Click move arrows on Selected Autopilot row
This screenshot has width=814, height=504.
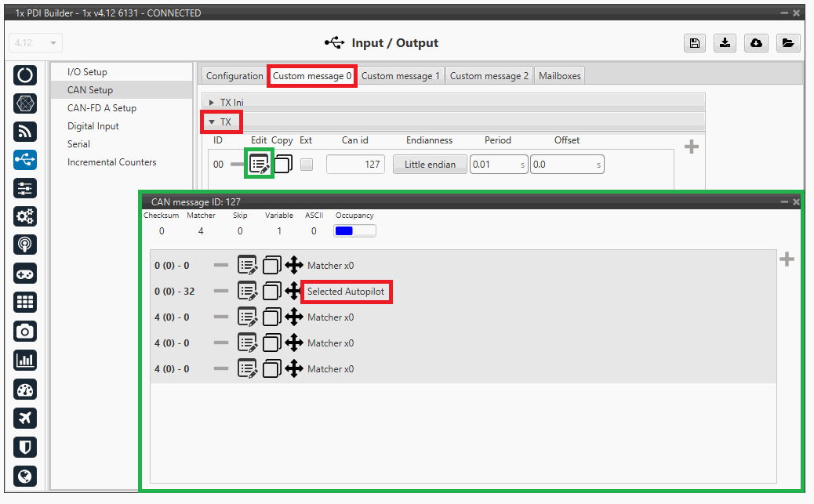point(294,292)
